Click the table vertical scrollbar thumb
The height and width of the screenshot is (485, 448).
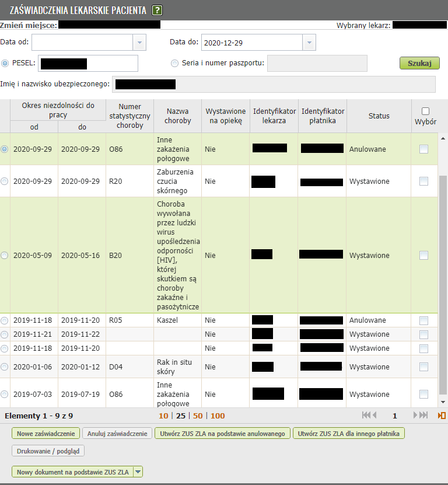(x=443, y=285)
